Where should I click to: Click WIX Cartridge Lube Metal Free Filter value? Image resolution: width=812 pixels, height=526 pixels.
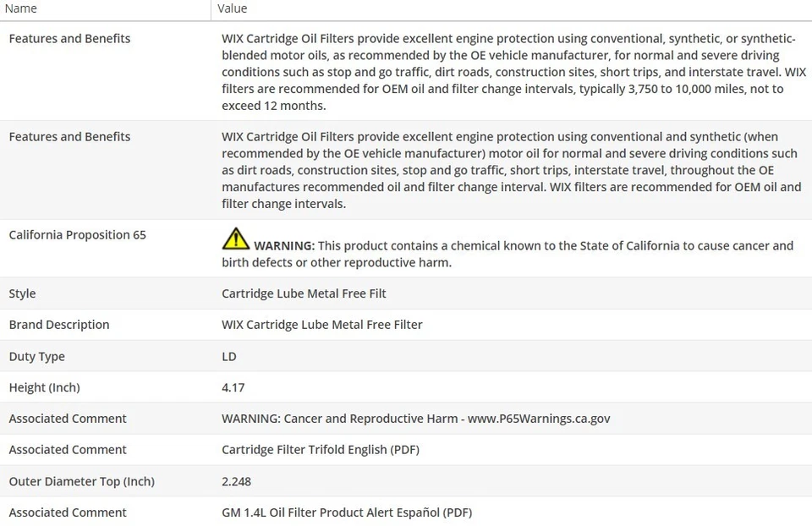click(x=321, y=325)
